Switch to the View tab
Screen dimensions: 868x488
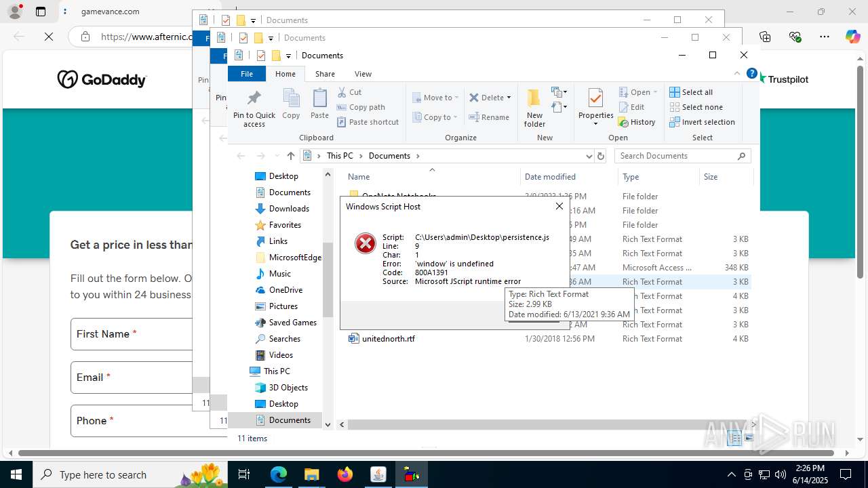tap(363, 74)
